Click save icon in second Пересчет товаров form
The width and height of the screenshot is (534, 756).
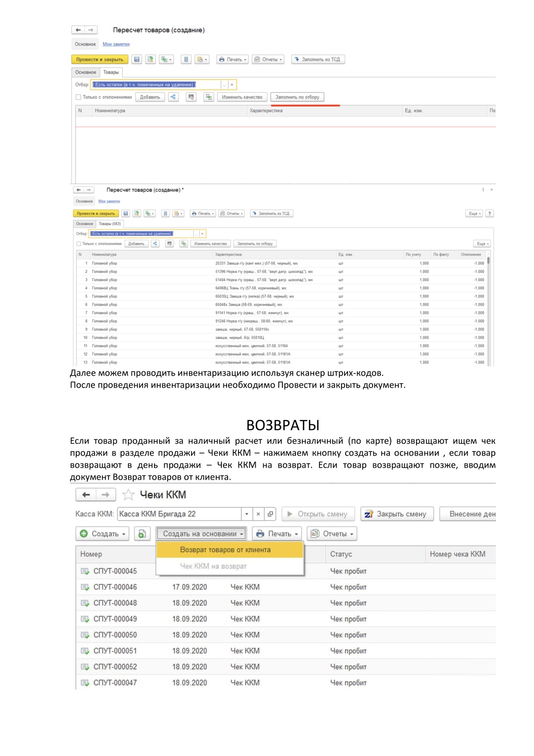click(125, 213)
